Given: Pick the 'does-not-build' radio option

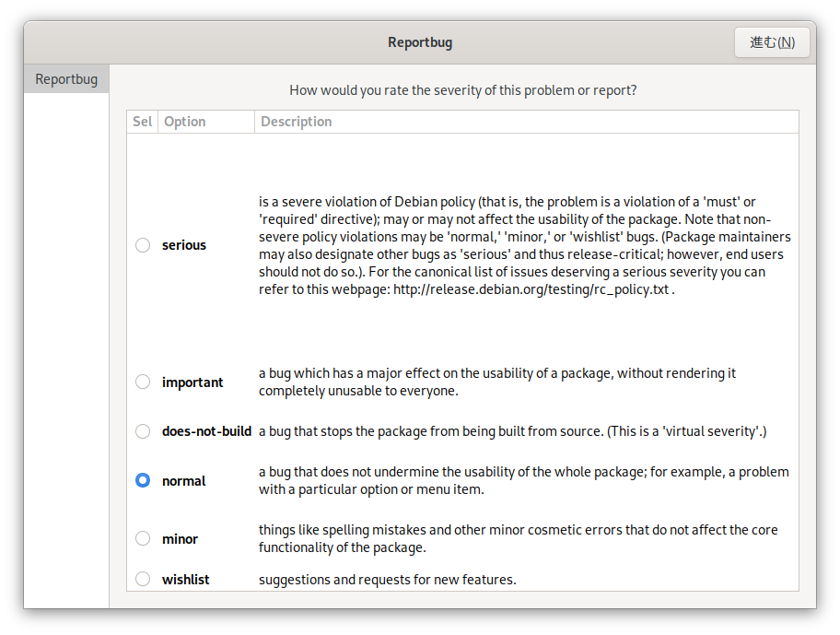Looking at the screenshot, I should point(143,430).
